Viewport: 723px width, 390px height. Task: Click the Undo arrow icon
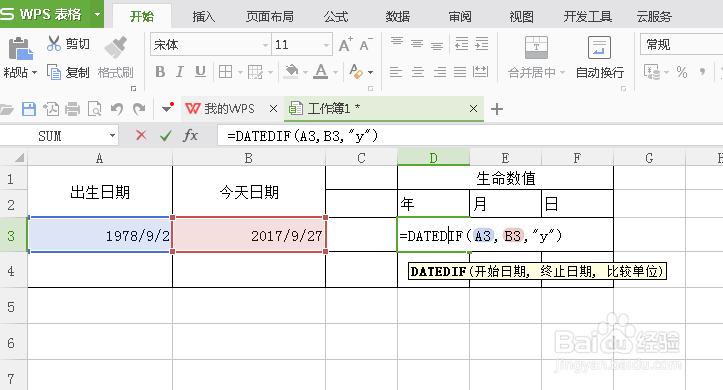(x=117, y=109)
